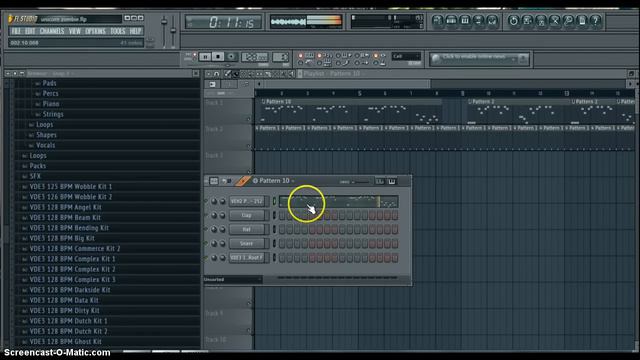Select VDE3 128 BPM Ghost Kit folder
This screenshot has width=640, height=360.
(65, 342)
